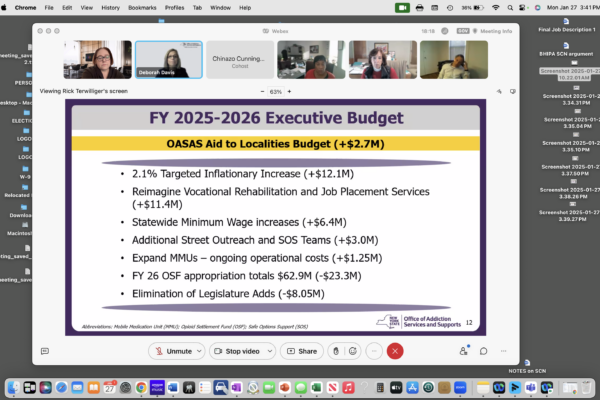Click the battery indicator in menu bar
The width and height of the screenshot is (600, 400).
coord(472,8)
